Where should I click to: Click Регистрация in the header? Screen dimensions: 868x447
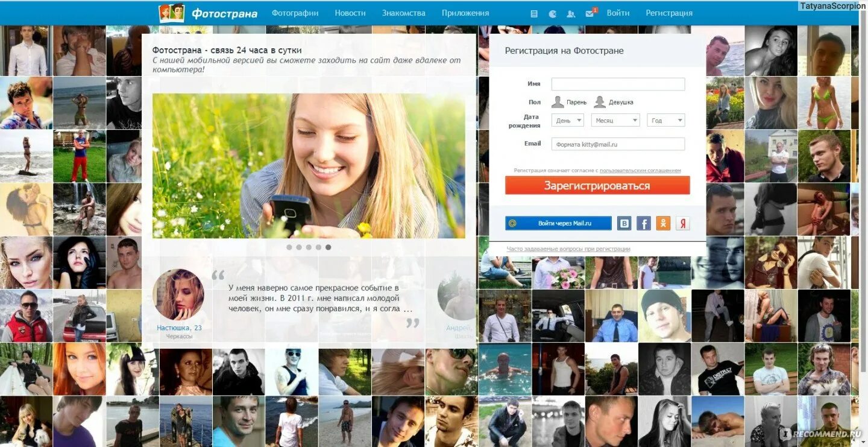(x=669, y=13)
